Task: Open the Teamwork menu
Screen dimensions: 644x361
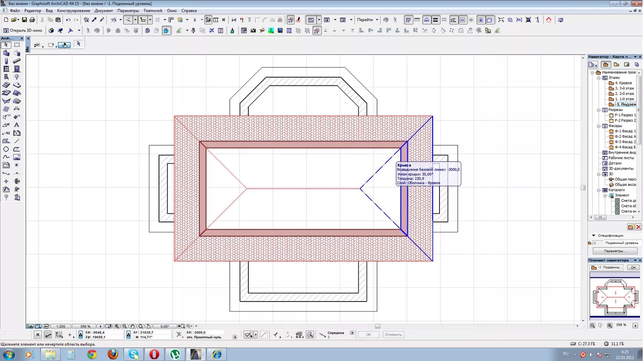Action: pos(153,11)
